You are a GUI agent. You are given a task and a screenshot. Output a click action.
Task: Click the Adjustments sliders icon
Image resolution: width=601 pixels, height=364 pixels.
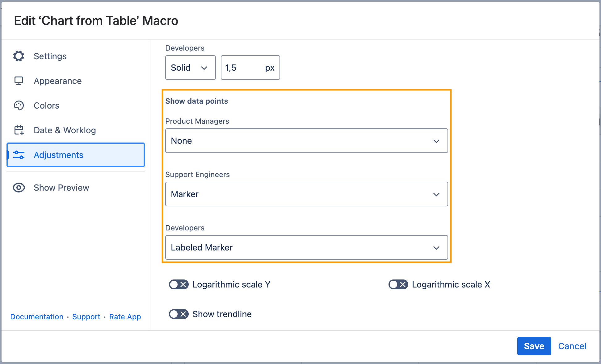tap(19, 155)
